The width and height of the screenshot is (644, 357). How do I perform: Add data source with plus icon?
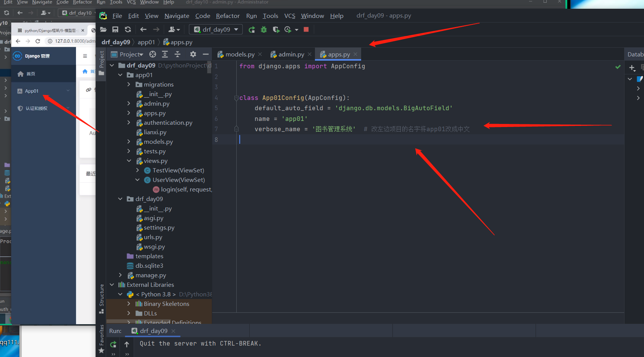tap(632, 68)
